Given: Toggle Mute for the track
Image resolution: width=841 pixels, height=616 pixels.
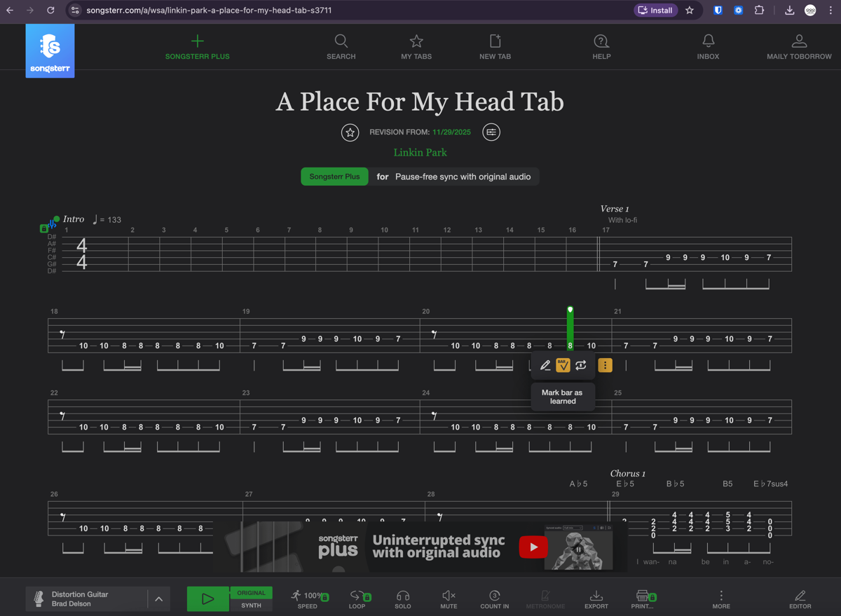Looking at the screenshot, I should [449, 599].
